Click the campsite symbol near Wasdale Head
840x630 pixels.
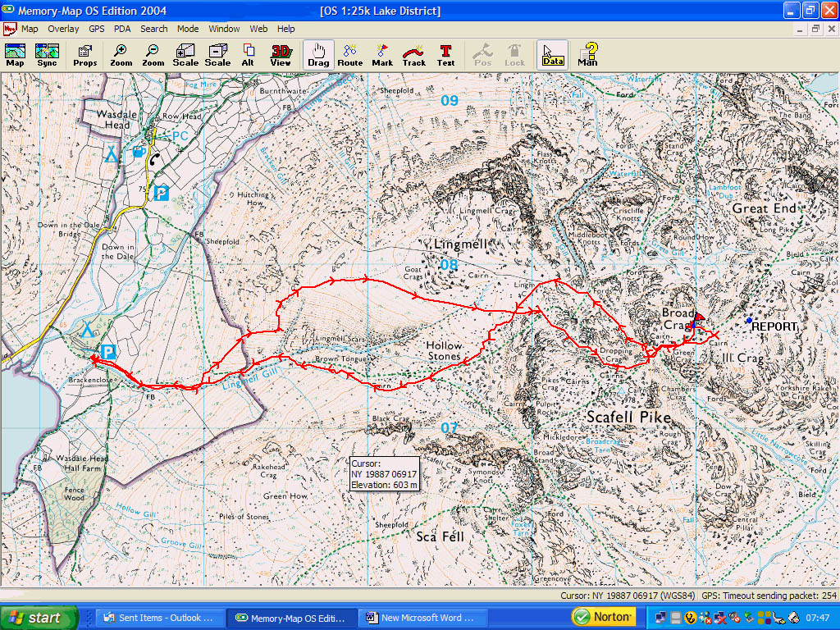(111, 154)
